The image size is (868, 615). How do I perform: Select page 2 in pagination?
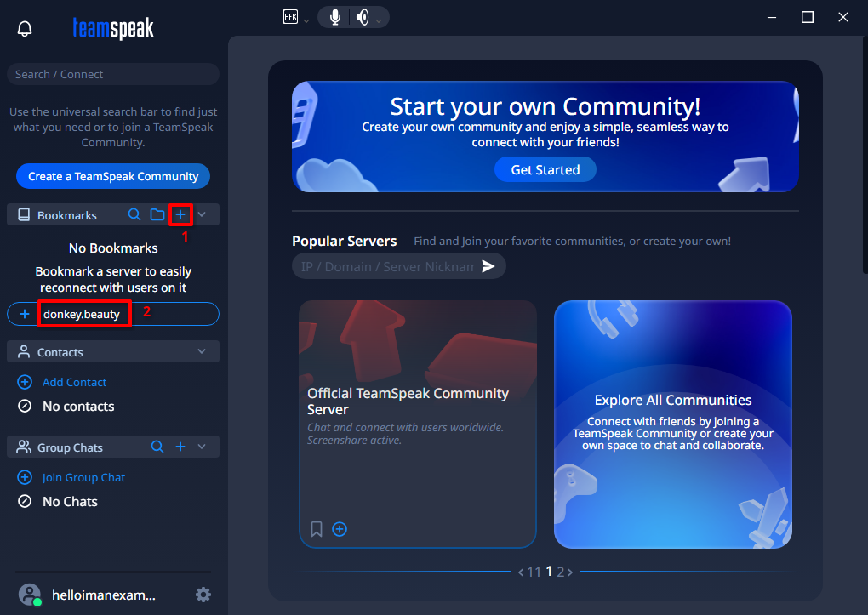(x=560, y=572)
